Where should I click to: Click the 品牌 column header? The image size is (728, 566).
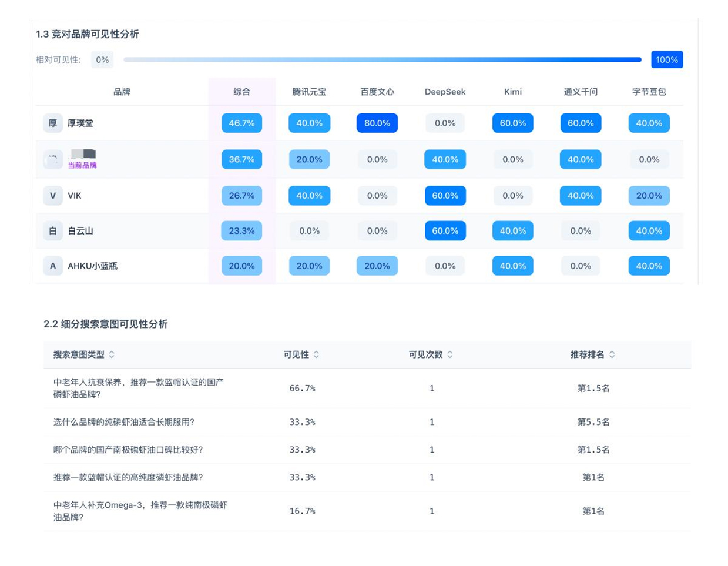tap(122, 92)
